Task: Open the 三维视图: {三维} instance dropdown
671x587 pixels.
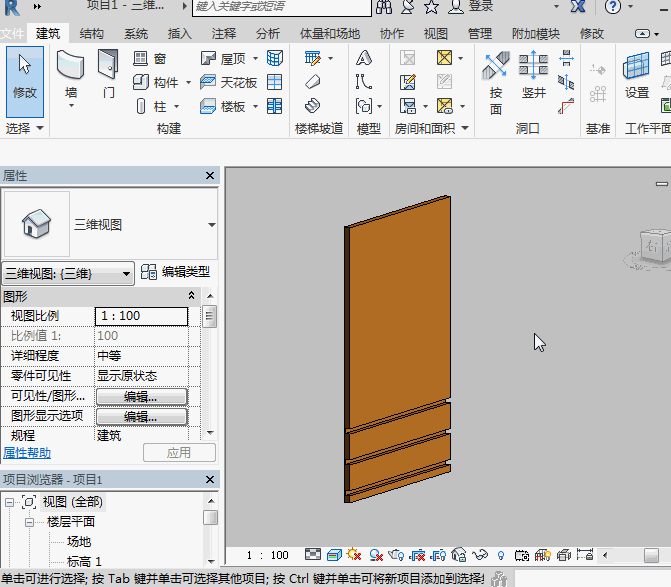Action: (126, 273)
